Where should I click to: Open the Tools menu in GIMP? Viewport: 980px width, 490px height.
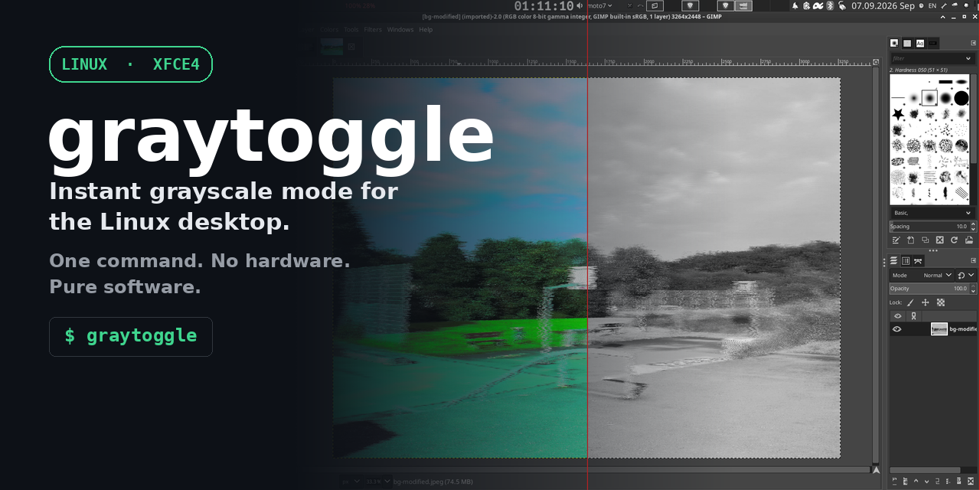click(x=351, y=30)
